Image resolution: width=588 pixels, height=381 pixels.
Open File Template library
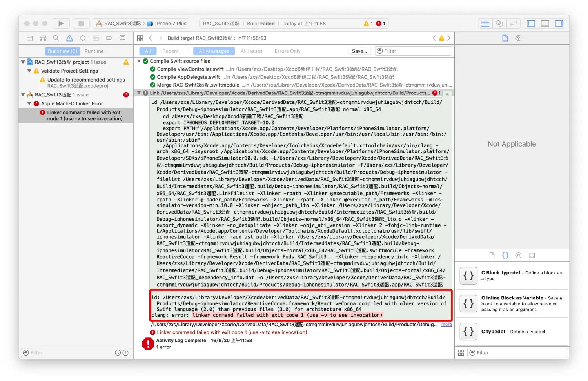[492, 256]
